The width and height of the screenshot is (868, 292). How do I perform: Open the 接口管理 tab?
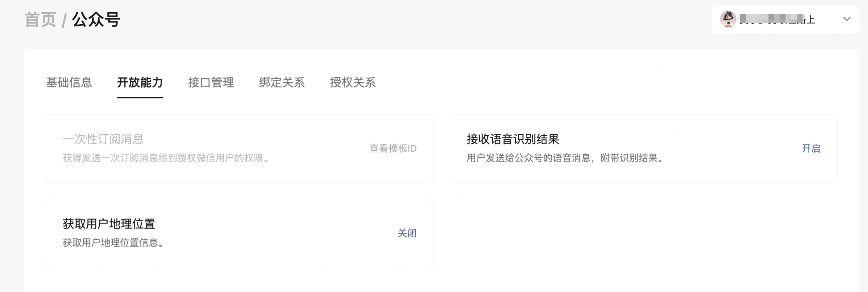tap(211, 83)
